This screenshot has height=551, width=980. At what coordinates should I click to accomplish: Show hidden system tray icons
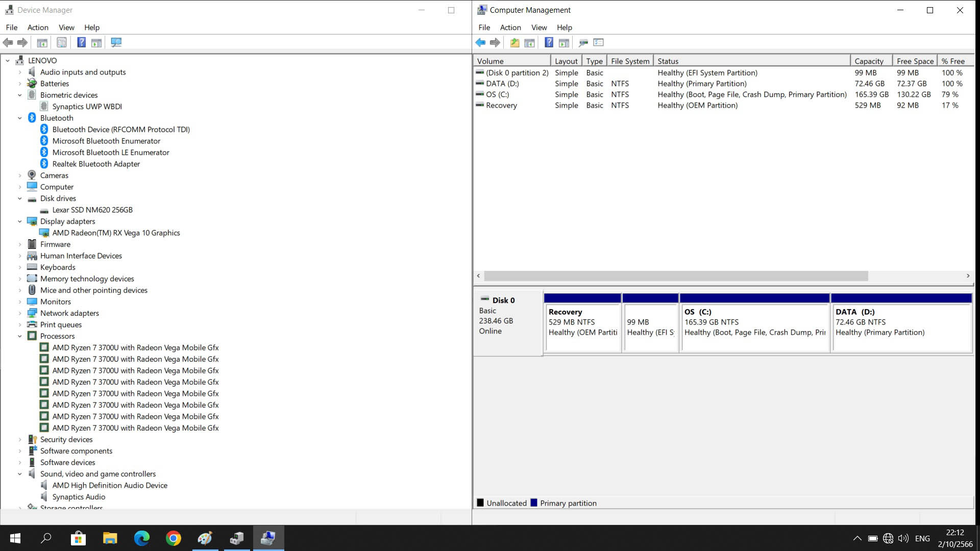point(857,538)
